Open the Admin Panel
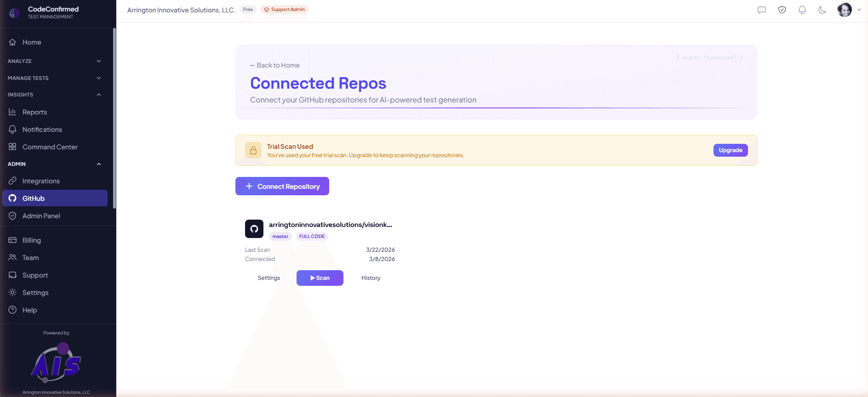The image size is (868, 397). pos(41,216)
